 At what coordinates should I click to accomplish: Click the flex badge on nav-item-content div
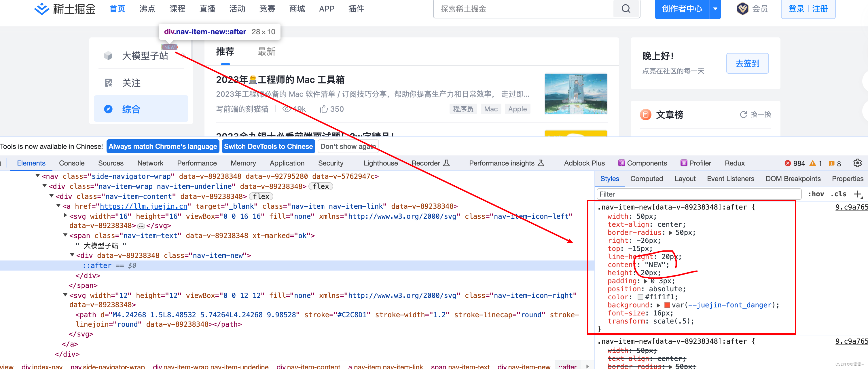pos(261,196)
